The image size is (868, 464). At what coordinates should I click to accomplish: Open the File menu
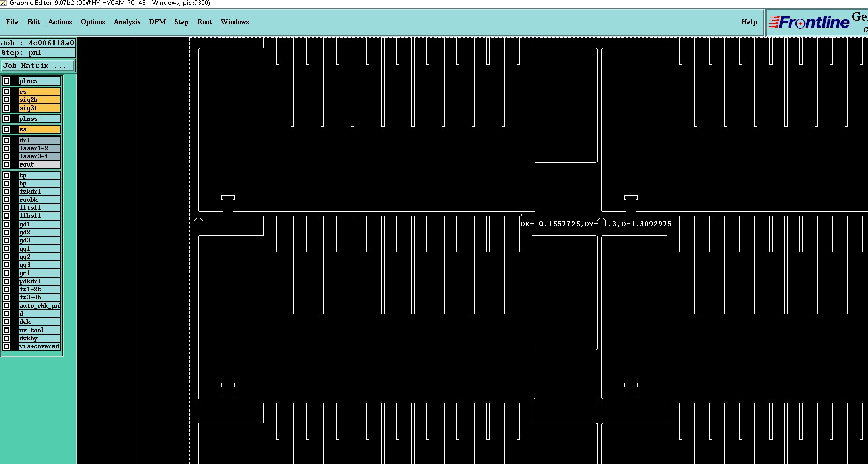point(12,22)
